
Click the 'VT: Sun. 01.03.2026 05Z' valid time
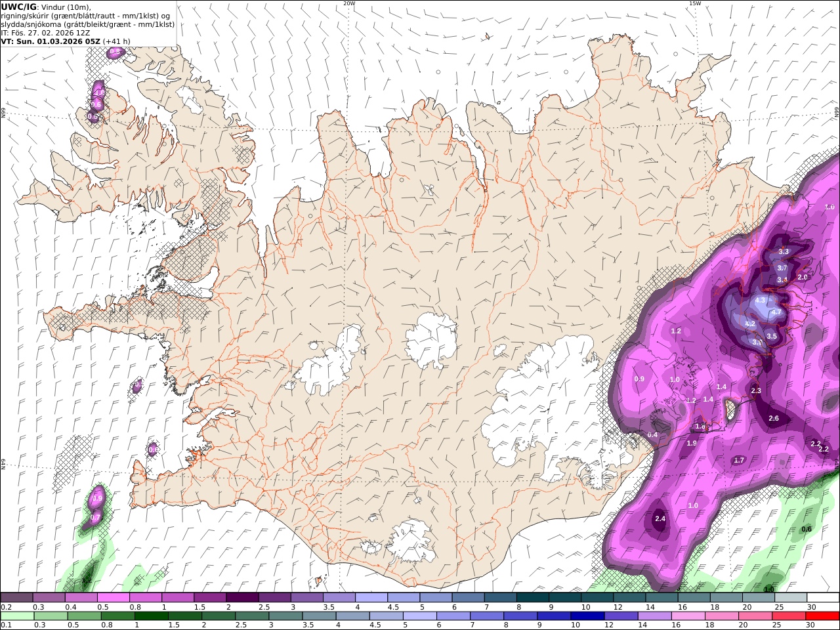click(51, 41)
